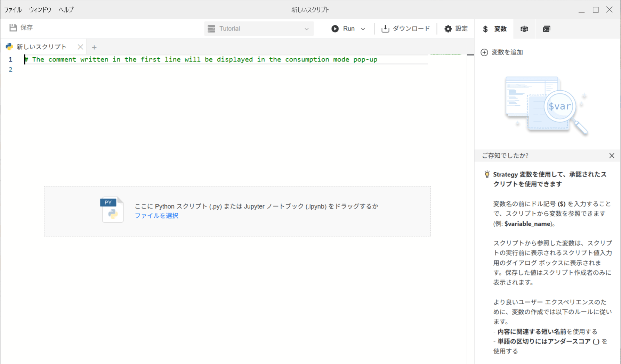
Task: Open the Tutorial environment dropdown
Action: (x=258, y=29)
